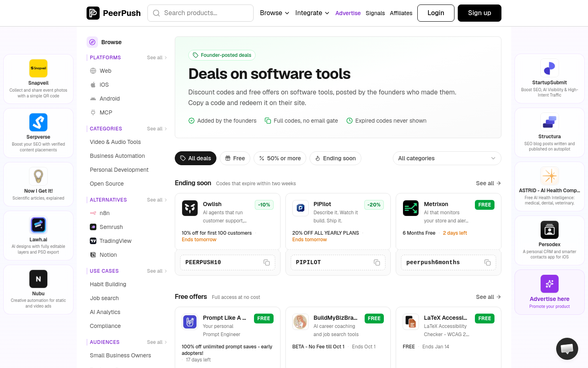
Task: Open the Snapveil sponsor icon
Action: click(38, 68)
